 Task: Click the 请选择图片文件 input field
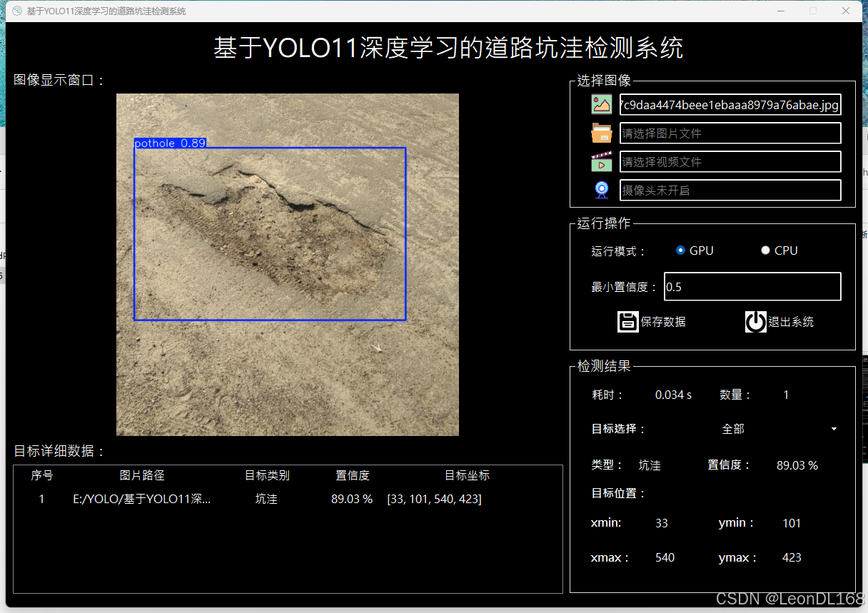pyautogui.click(x=730, y=133)
